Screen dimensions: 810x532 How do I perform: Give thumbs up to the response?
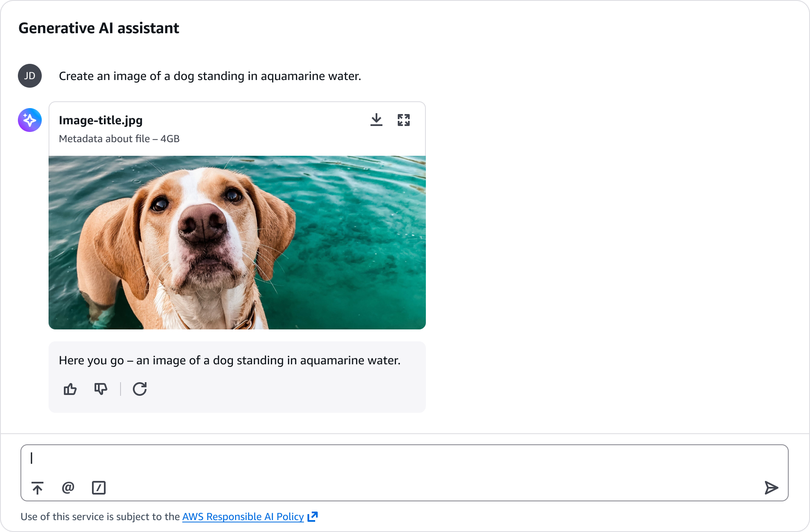click(70, 389)
